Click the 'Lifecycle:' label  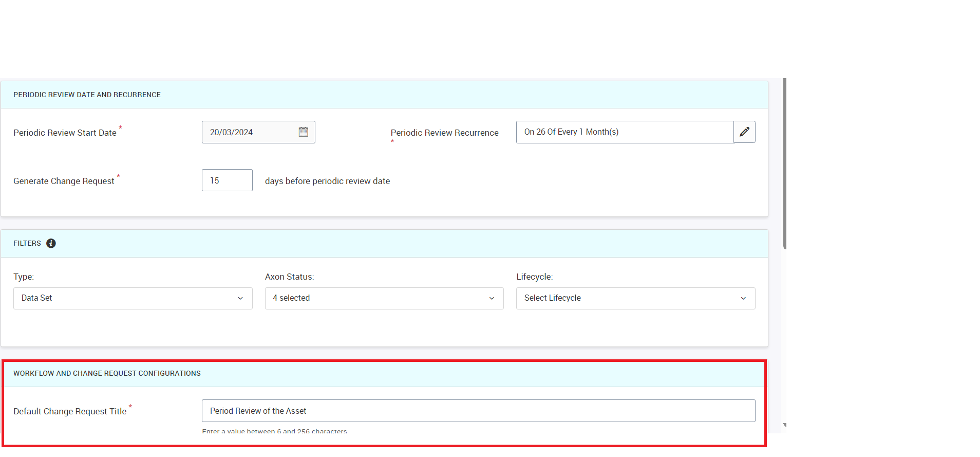(x=535, y=277)
